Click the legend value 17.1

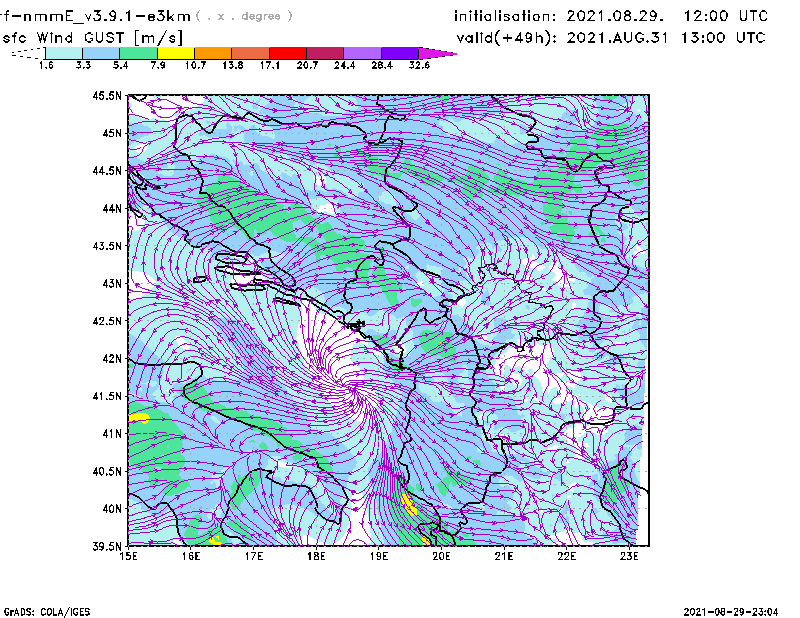(270, 65)
